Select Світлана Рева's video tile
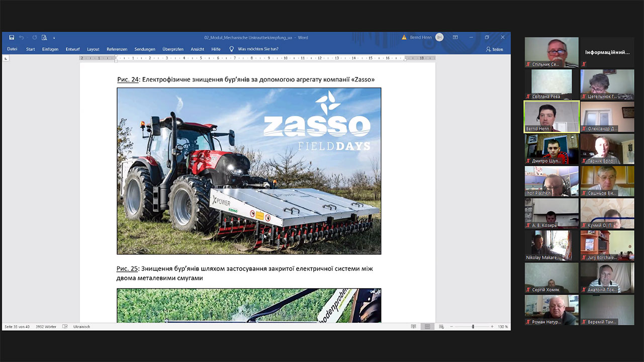Image resolution: width=644 pixels, height=362 pixels. (x=551, y=84)
